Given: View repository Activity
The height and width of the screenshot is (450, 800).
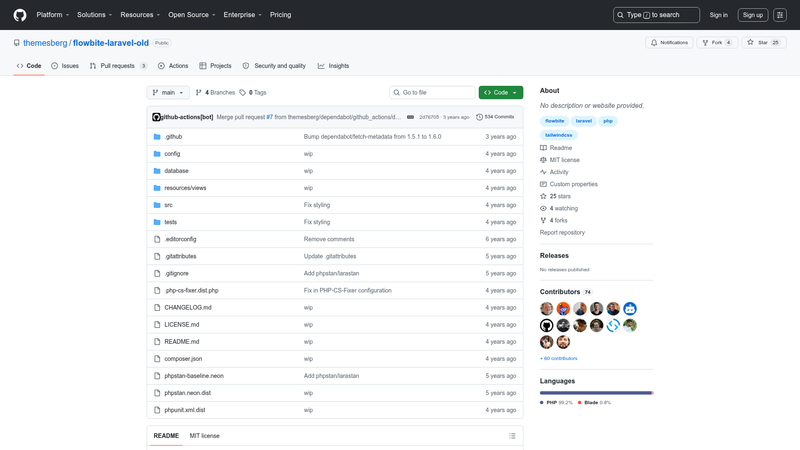Looking at the screenshot, I should coord(554,172).
